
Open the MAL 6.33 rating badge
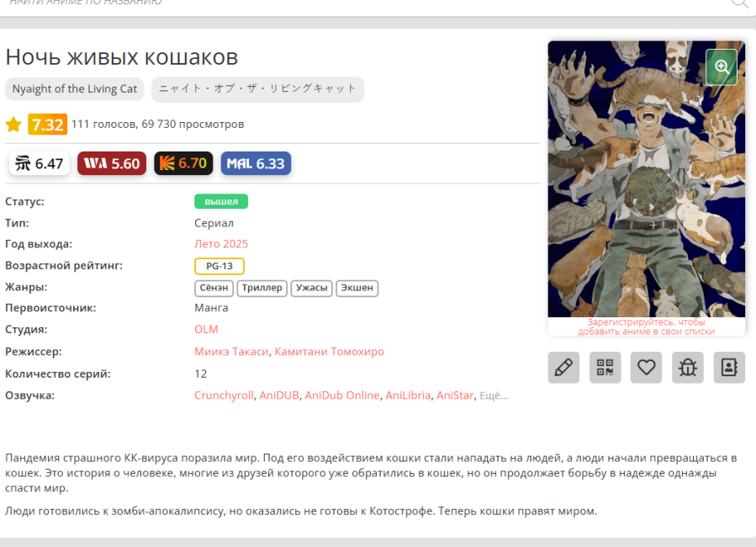(256, 163)
